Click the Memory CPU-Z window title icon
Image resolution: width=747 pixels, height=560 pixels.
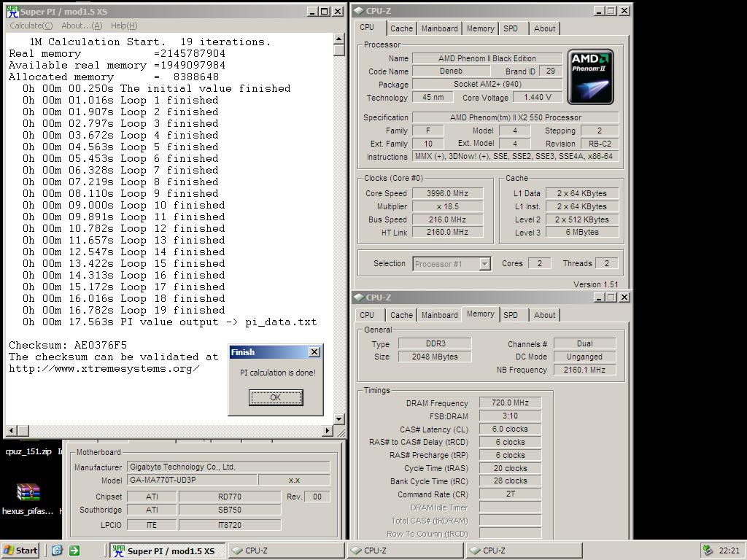pyautogui.click(x=359, y=297)
